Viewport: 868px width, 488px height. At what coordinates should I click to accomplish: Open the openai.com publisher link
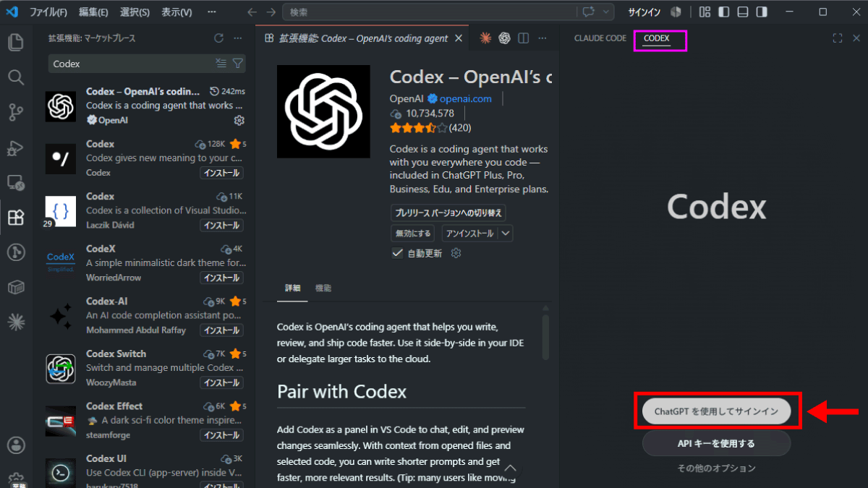(x=465, y=98)
